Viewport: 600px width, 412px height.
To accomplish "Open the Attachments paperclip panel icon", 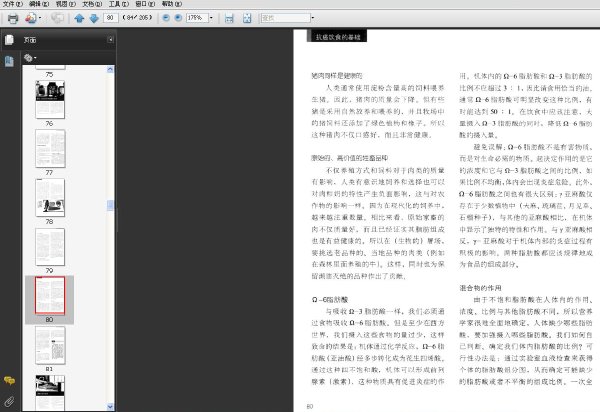I will pyautogui.click(x=9, y=401).
